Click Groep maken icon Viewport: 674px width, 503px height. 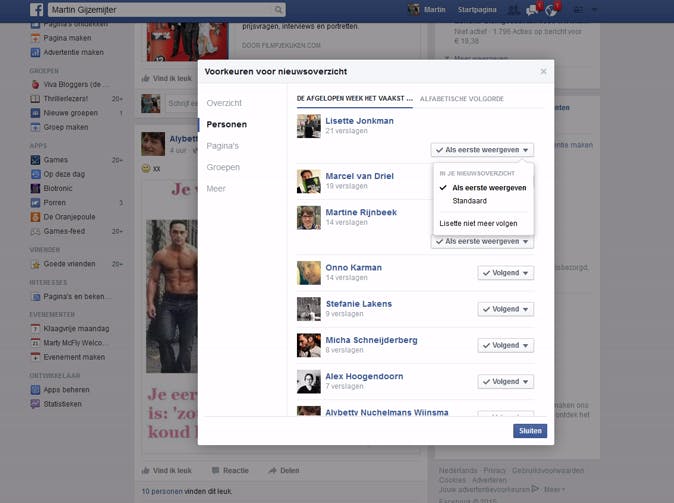(35, 127)
